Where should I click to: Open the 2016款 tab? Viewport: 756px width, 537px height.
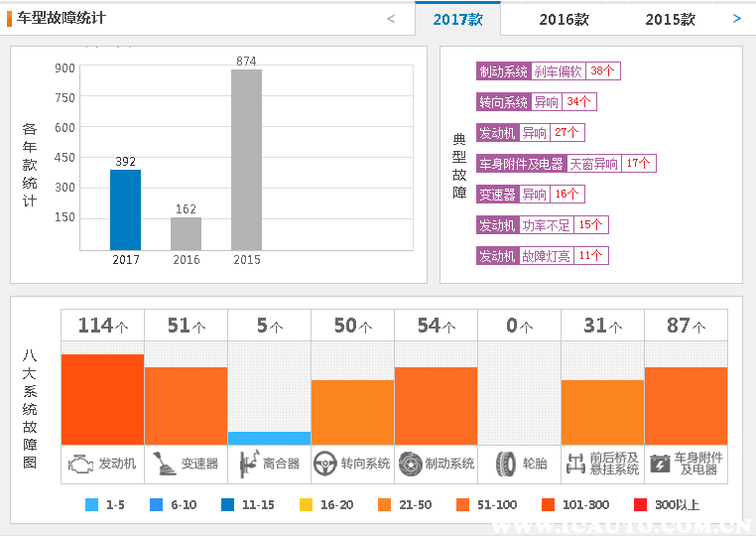(x=564, y=19)
